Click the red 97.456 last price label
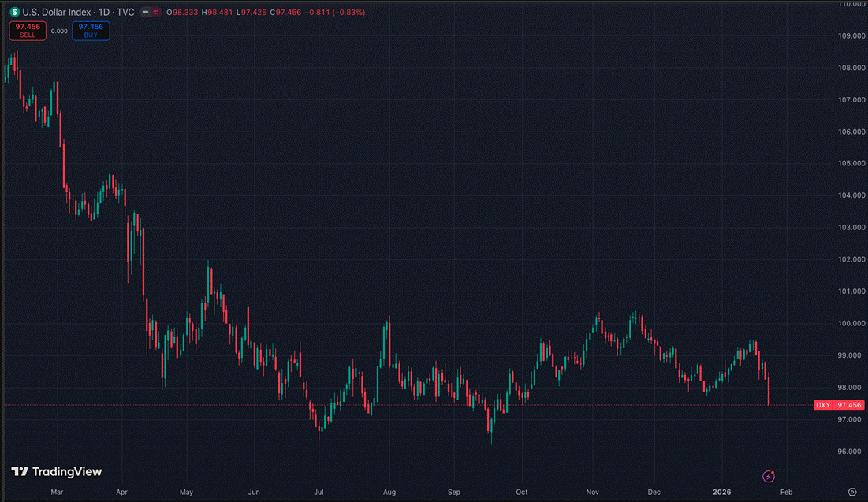Image resolution: width=868 pixels, height=502 pixels. pyautogui.click(x=848, y=405)
